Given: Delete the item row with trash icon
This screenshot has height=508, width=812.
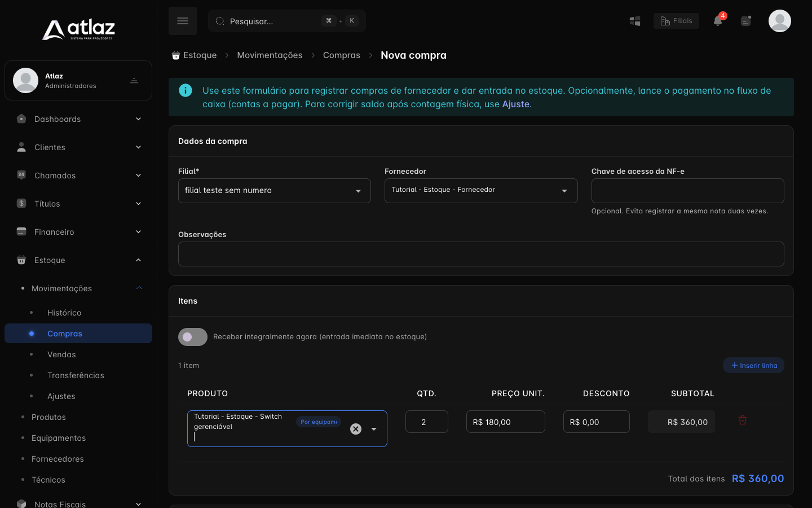Looking at the screenshot, I should pos(743,420).
